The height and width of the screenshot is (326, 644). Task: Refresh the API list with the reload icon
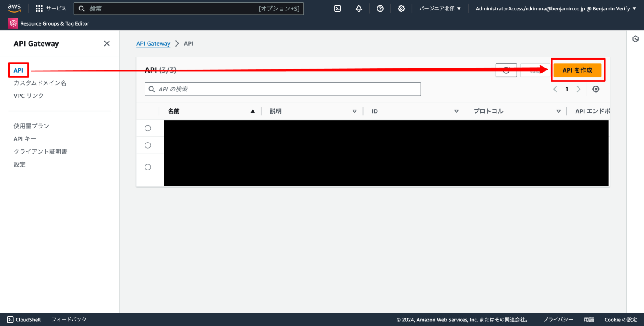506,70
